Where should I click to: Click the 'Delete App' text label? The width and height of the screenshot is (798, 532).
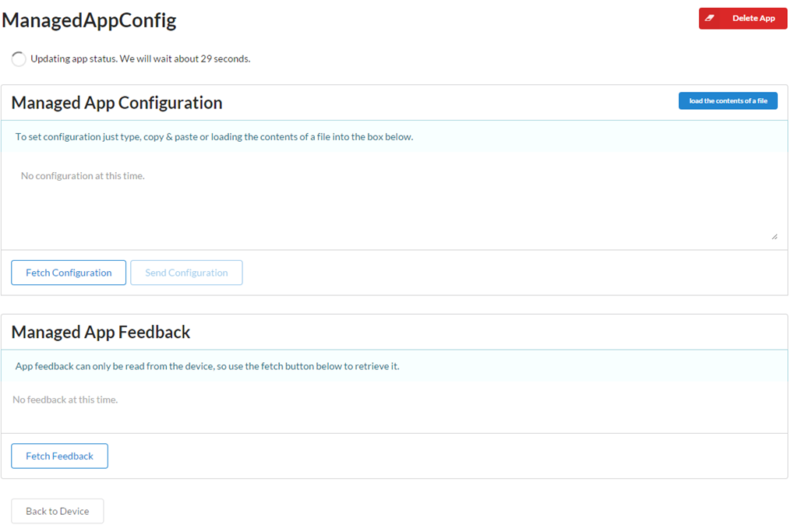753,18
